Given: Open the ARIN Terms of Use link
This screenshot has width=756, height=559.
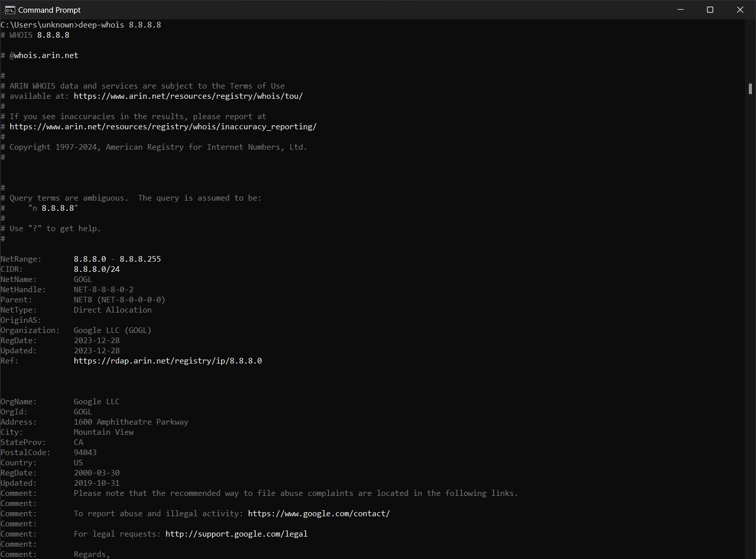Looking at the screenshot, I should pyautogui.click(x=188, y=96).
